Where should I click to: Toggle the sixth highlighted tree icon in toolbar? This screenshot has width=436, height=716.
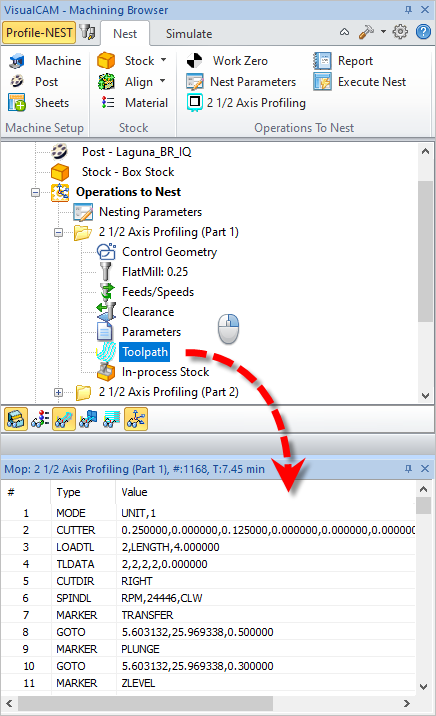point(136,419)
